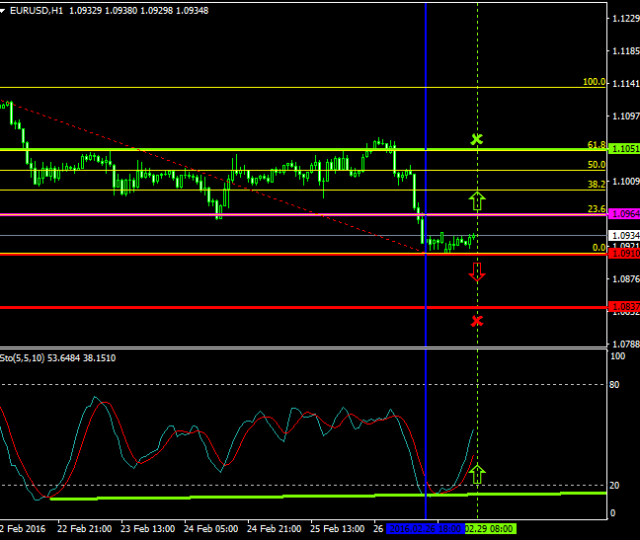
Task: Open the chart dropdown triangle beside EURUSD,H1
Action: (4, 9)
